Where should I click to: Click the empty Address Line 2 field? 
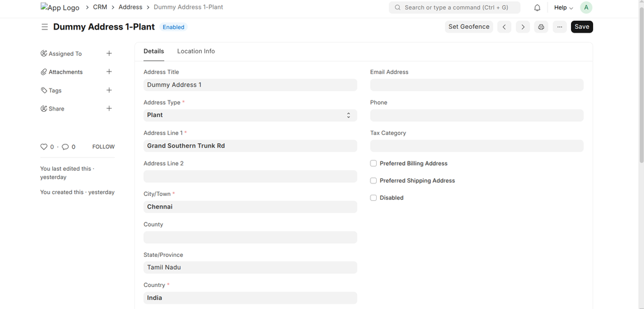tap(250, 176)
